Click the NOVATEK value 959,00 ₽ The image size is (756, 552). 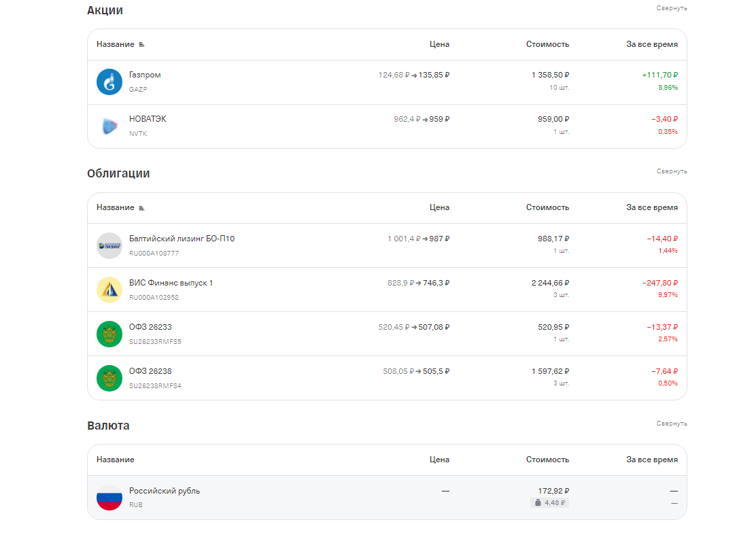pyautogui.click(x=553, y=119)
